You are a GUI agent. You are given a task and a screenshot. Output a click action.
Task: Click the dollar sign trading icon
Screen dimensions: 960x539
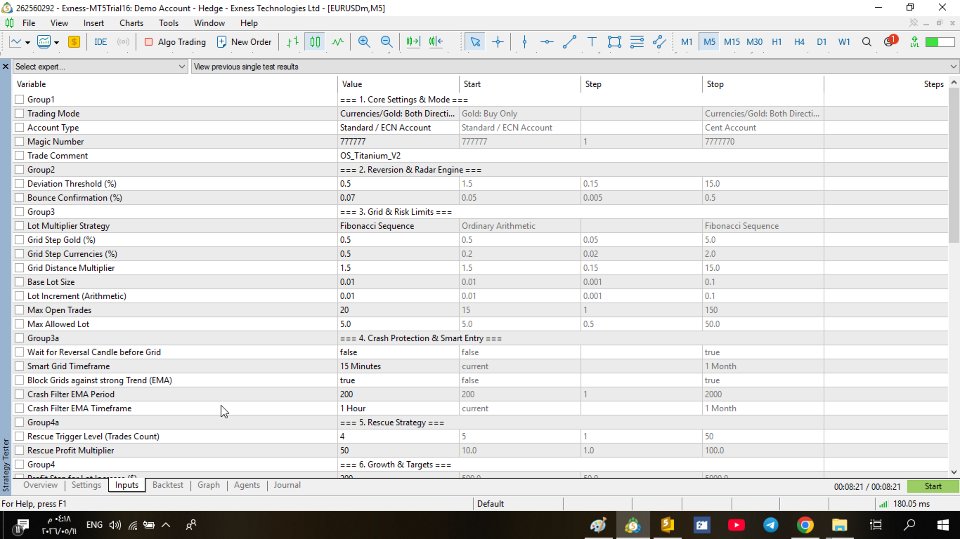(x=74, y=42)
